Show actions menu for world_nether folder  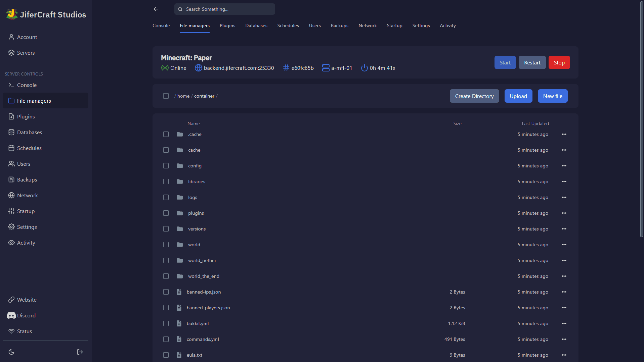pos(564,260)
